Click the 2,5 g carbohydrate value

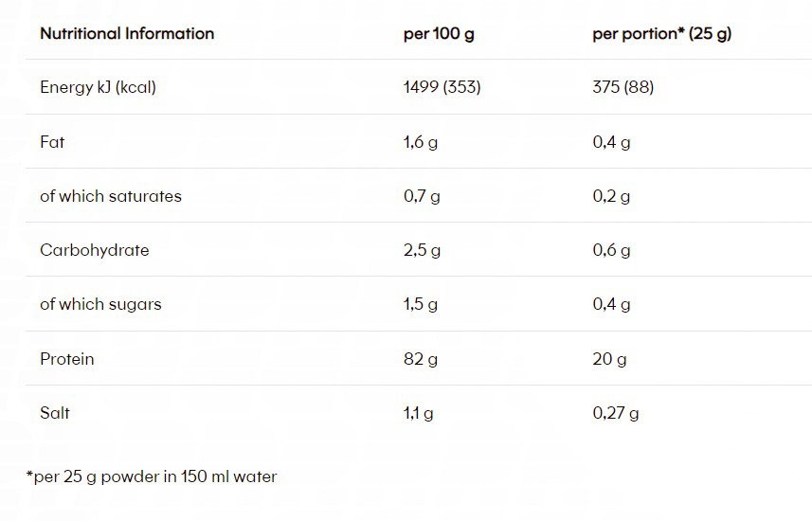pyautogui.click(x=422, y=250)
